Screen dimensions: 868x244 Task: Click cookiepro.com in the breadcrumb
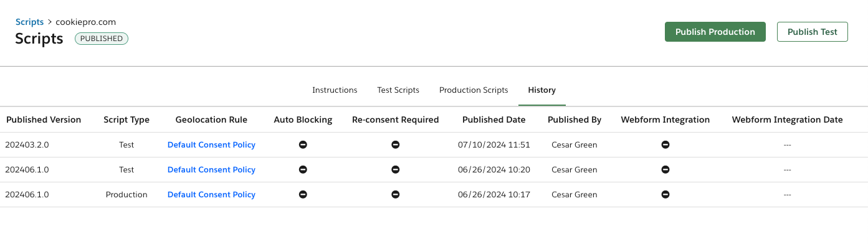[86, 22]
